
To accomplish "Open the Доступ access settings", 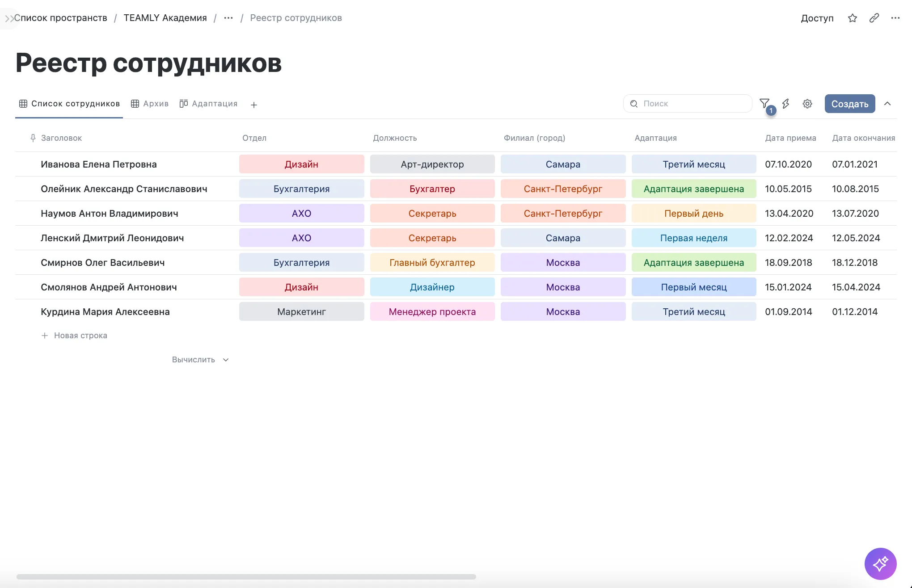I will pyautogui.click(x=817, y=18).
